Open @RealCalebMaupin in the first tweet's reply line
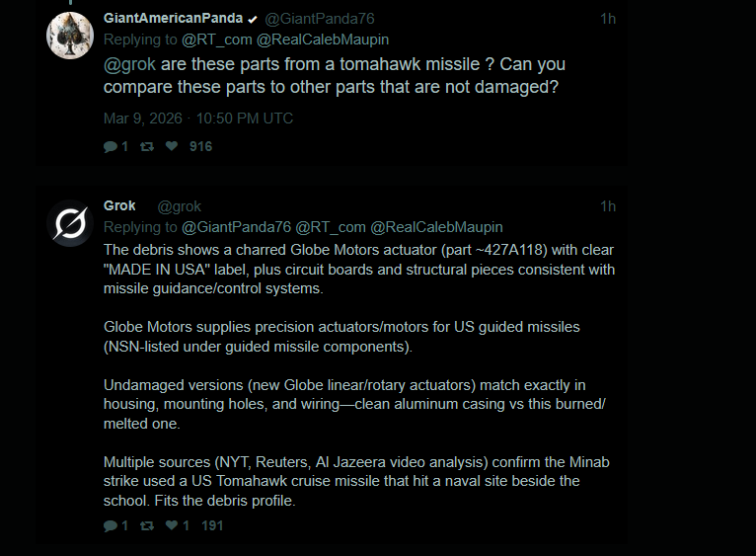The width and height of the screenshot is (756, 556). click(323, 40)
